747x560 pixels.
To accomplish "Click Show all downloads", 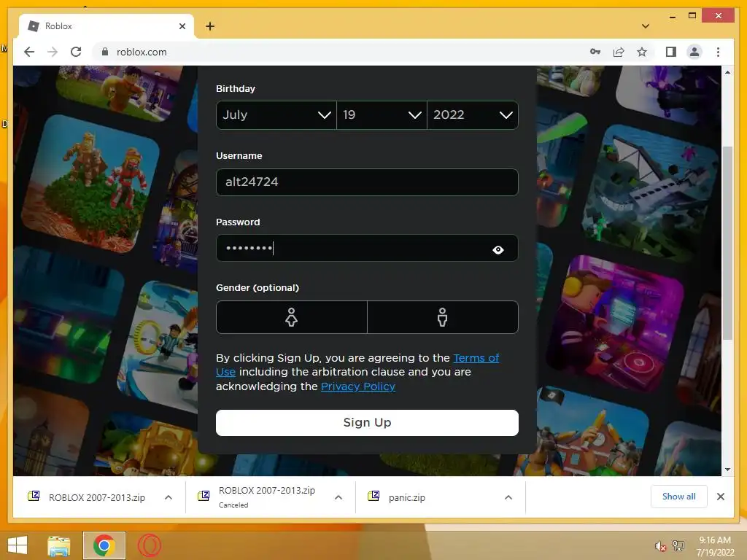I will coord(679,497).
